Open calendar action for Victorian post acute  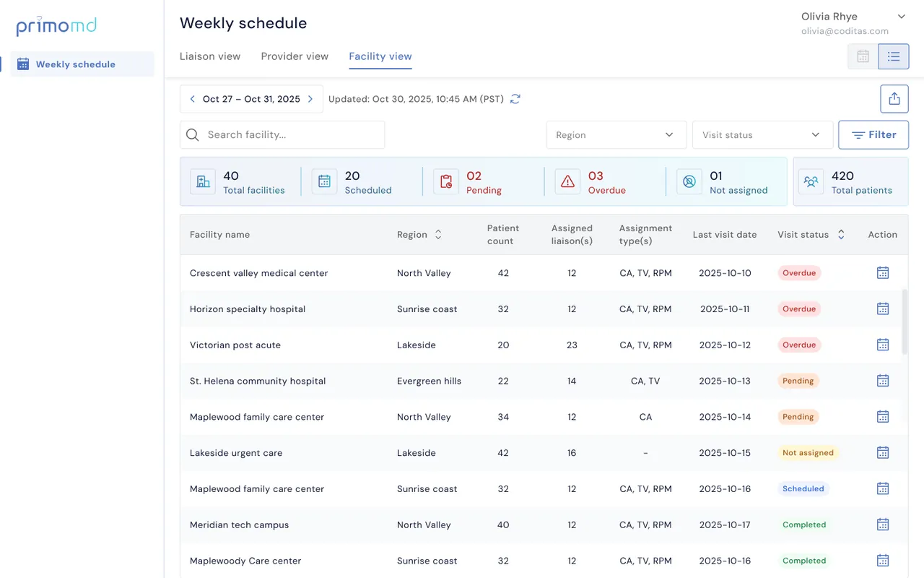point(882,345)
